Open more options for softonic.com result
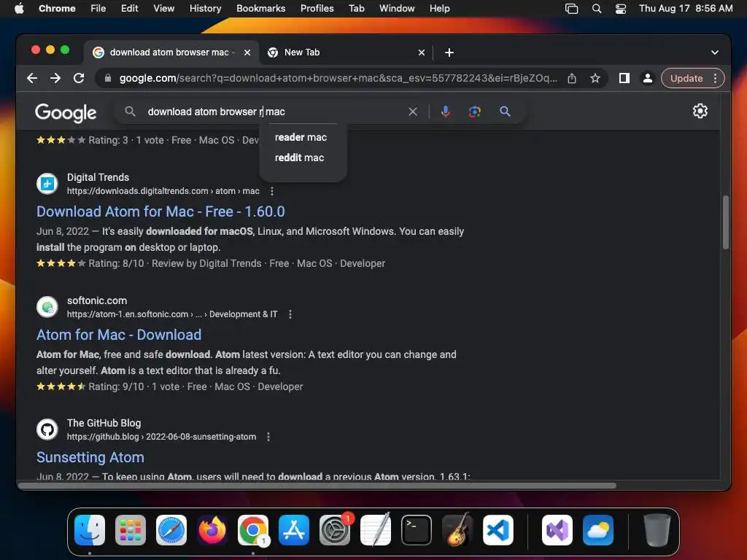Image resolution: width=747 pixels, height=560 pixels. 290,314
